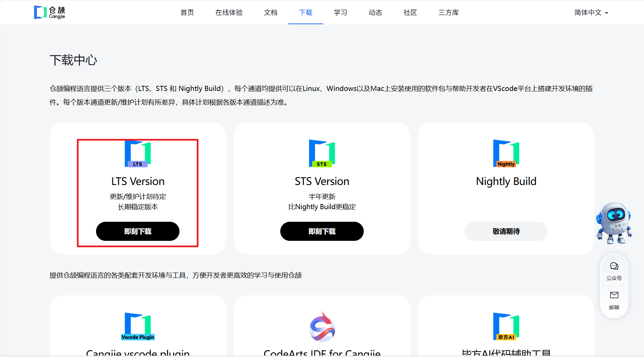Open the 文档 navigation tab

(271, 13)
